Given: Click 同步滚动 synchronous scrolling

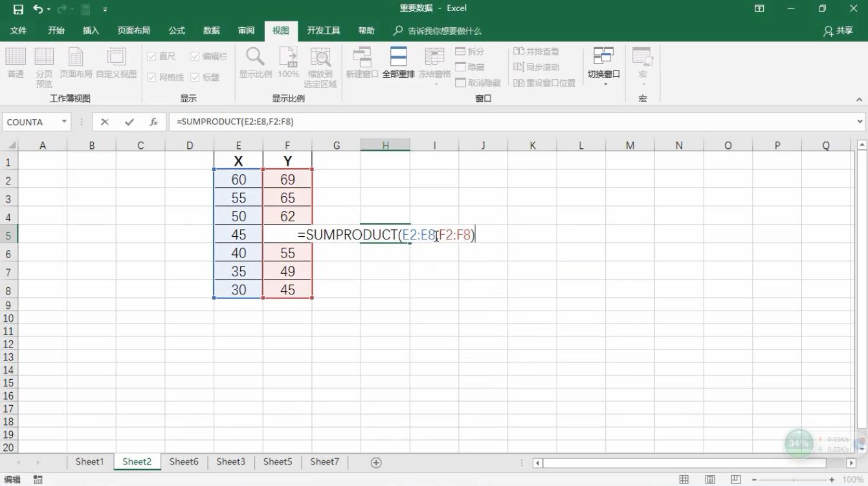Looking at the screenshot, I should [x=536, y=67].
